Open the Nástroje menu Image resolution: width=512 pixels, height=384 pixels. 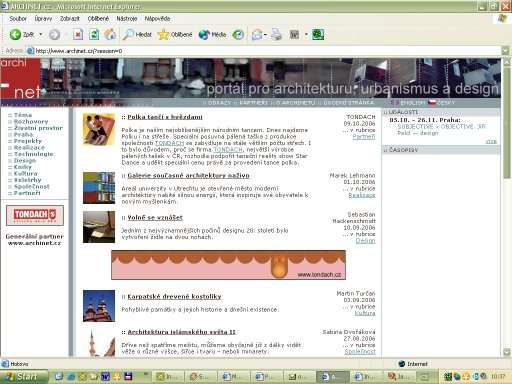127,19
